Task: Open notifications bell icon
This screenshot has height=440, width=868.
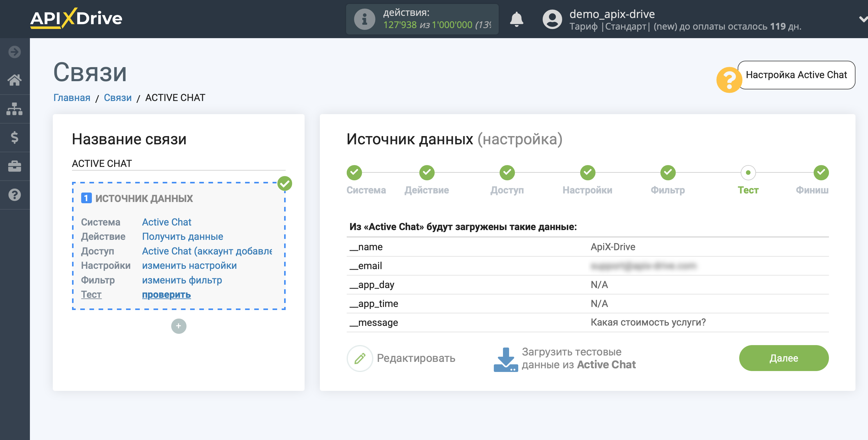Action: click(516, 19)
